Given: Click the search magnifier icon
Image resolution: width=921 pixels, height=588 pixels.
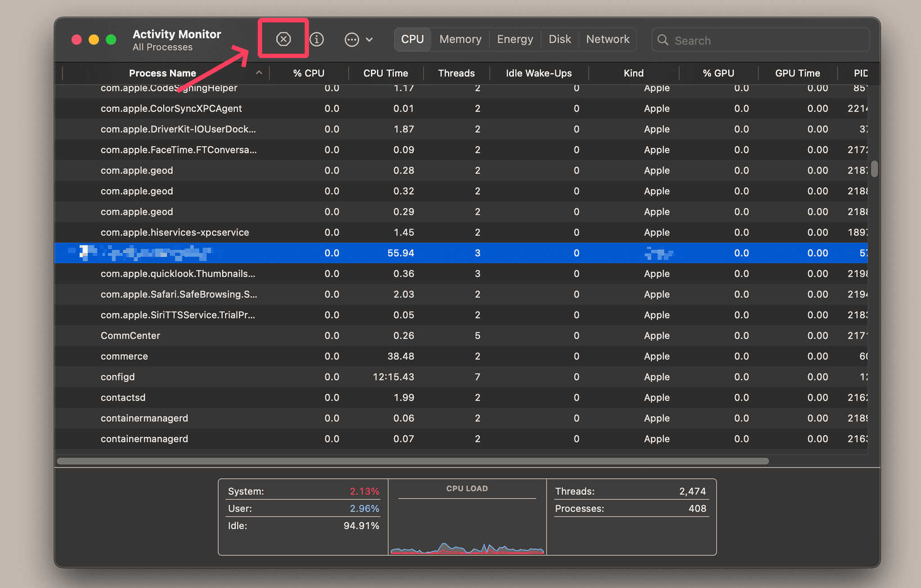Looking at the screenshot, I should click(663, 40).
